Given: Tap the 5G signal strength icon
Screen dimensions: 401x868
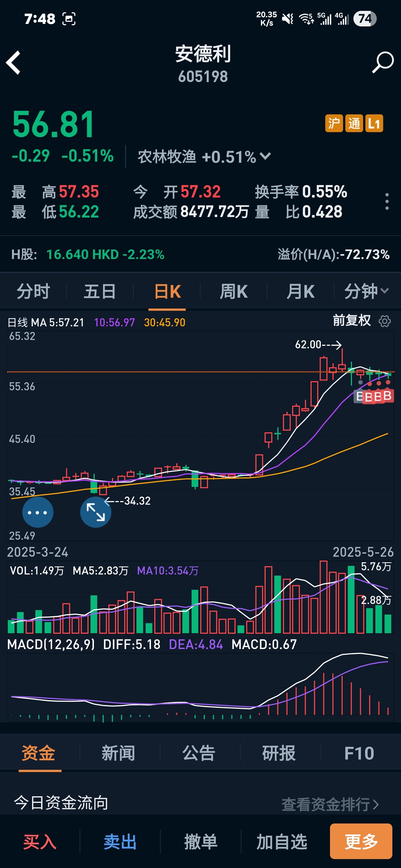Looking at the screenshot, I should click(x=325, y=19).
